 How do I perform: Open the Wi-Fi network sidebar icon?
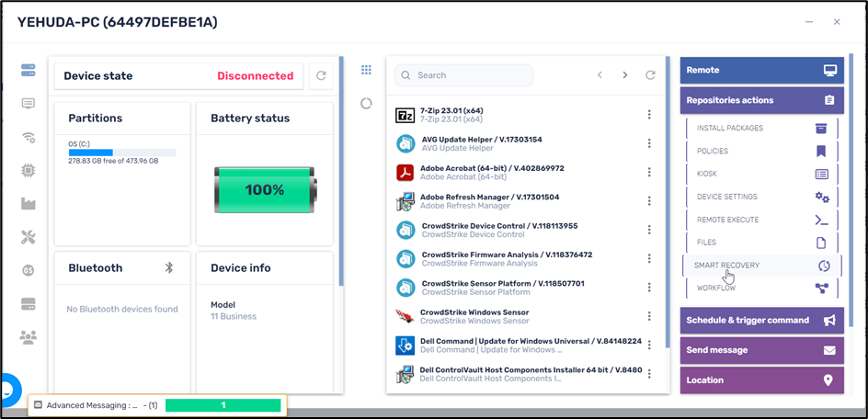click(x=28, y=138)
